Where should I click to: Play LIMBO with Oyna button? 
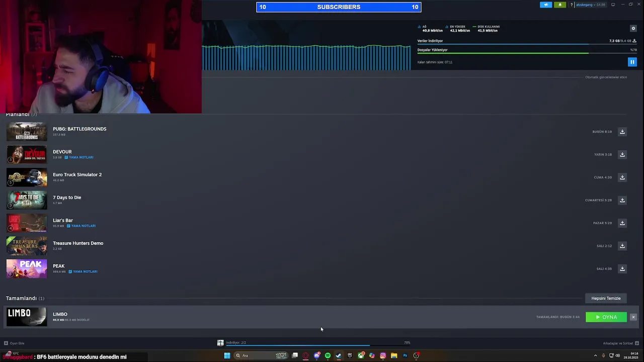click(606, 317)
